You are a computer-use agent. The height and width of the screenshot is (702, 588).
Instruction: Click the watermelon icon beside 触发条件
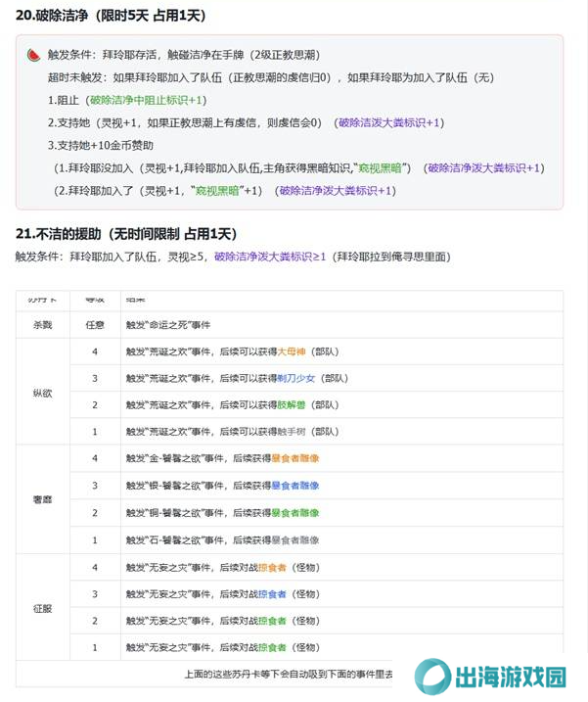point(33,55)
